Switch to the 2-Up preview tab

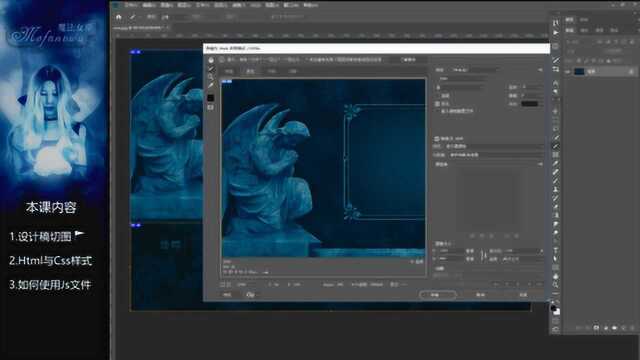coord(271,71)
